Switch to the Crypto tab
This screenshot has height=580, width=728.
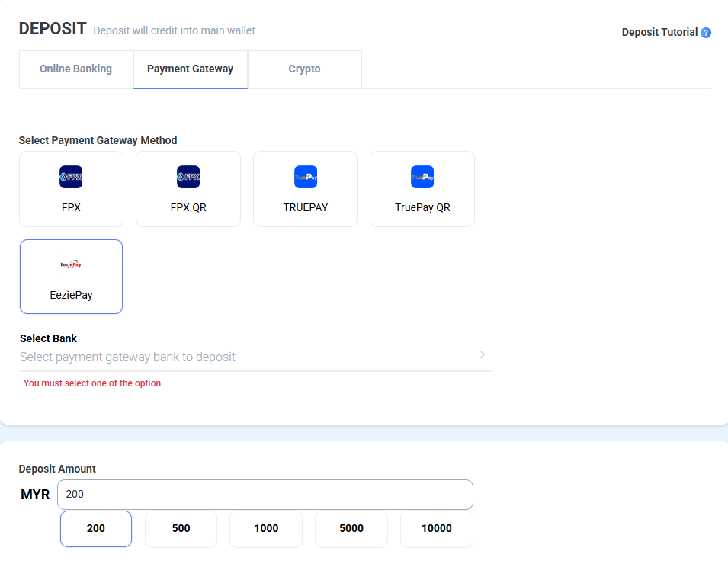click(304, 69)
